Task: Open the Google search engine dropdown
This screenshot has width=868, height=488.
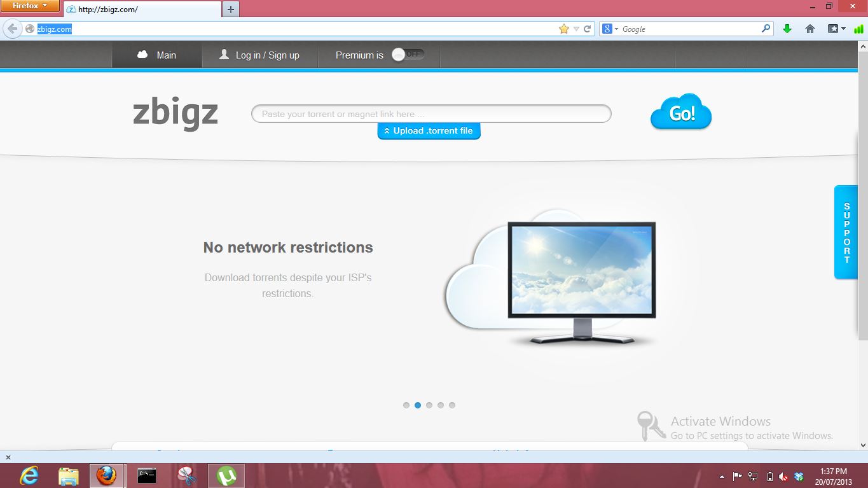Action: coord(610,29)
